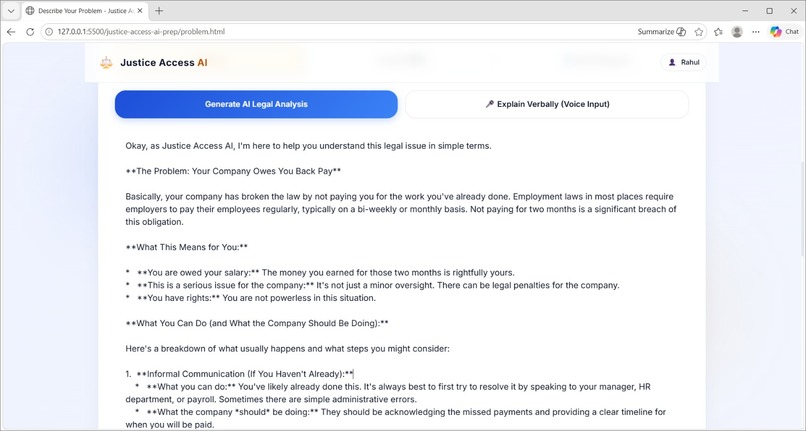Click the 'Here's a breakdown of what usually happens' line
Viewport: 806px width, 431px height.
pos(287,349)
